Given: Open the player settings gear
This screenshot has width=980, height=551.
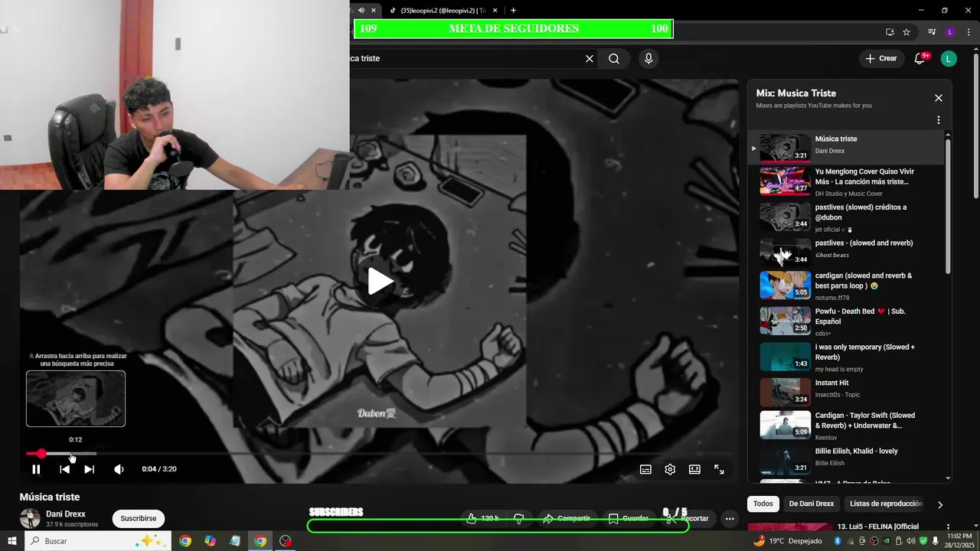Looking at the screenshot, I should [x=670, y=469].
